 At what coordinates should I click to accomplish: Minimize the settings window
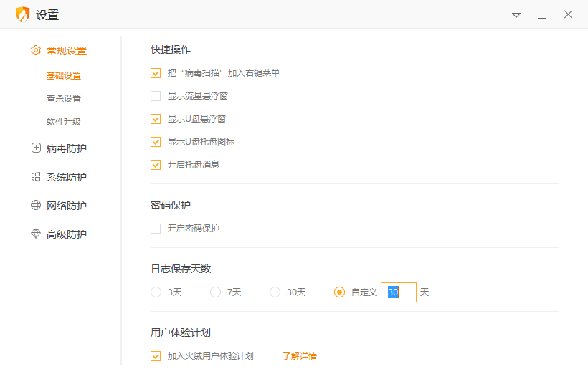click(x=542, y=14)
